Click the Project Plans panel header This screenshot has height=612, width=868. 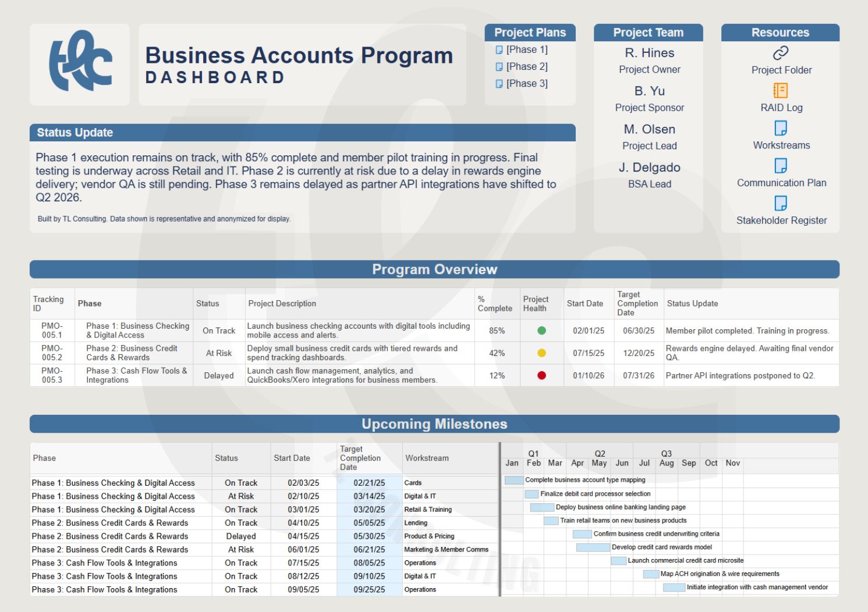coord(530,33)
